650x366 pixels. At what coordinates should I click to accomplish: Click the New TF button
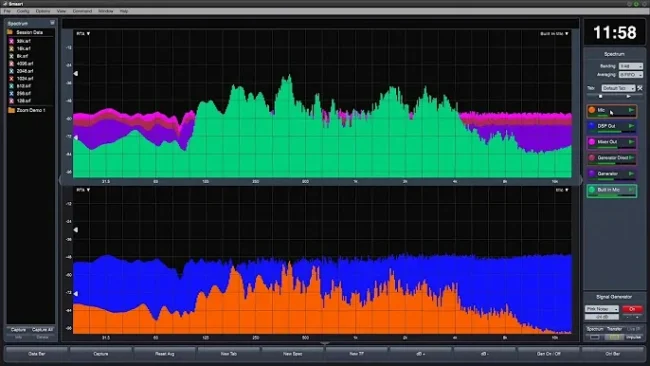click(357, 354)
